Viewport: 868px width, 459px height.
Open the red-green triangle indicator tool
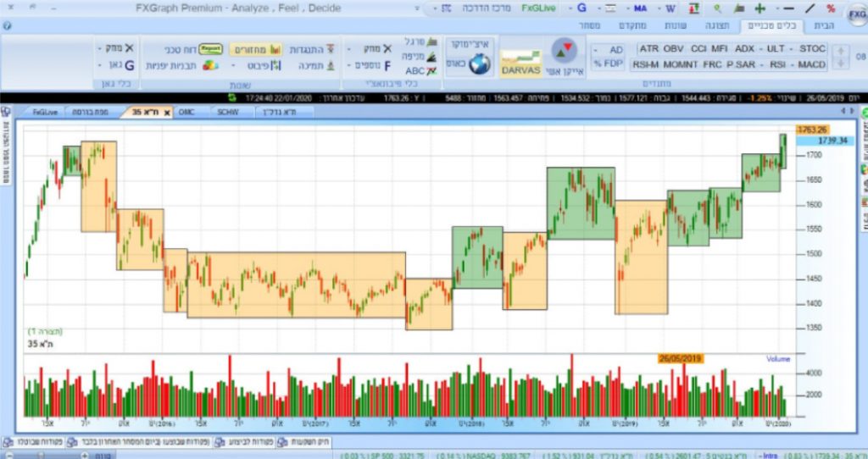(564, 51)
